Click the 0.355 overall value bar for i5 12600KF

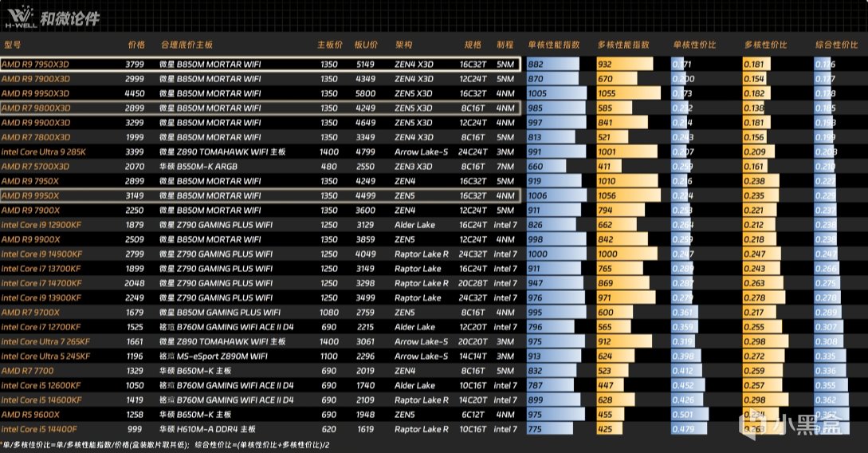[x=831, y=385]
